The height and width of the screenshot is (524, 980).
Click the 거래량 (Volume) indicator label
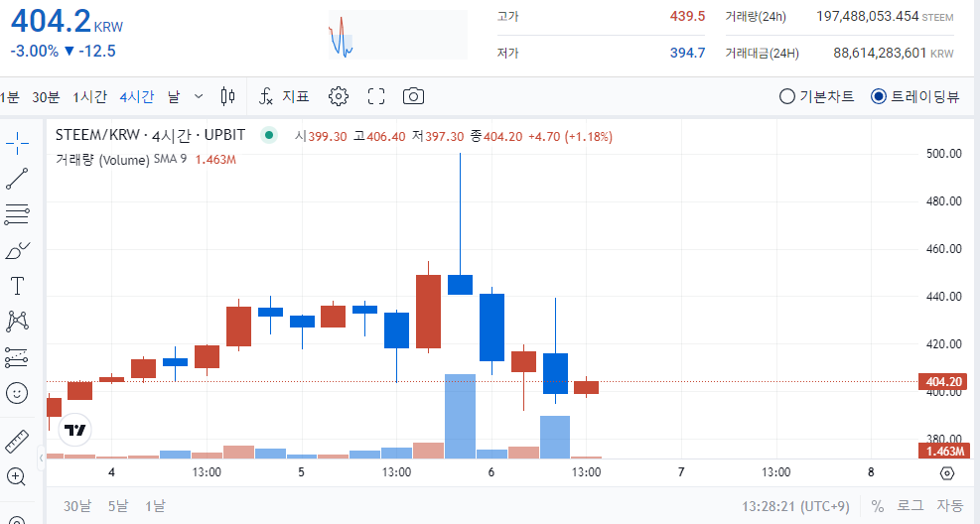point(102,160)
